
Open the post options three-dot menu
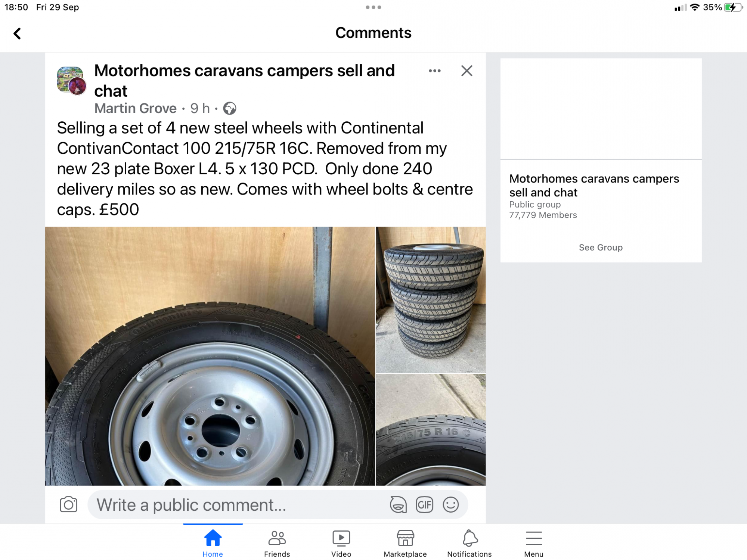coord(434,71)
